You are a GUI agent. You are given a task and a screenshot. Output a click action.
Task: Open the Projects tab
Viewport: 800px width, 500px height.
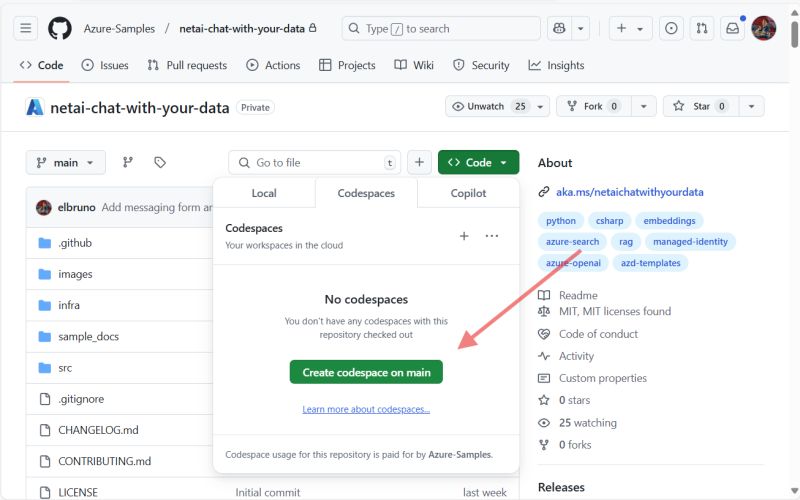point(347,65)
